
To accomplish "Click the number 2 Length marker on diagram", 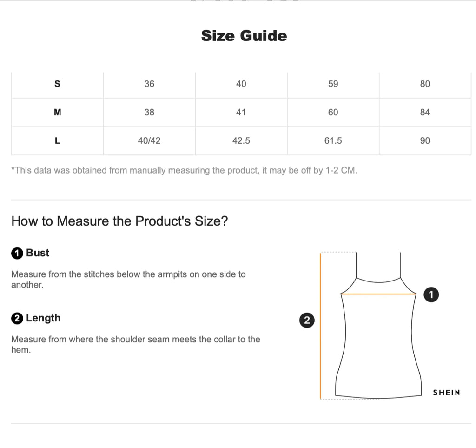I will click(306, 320).
